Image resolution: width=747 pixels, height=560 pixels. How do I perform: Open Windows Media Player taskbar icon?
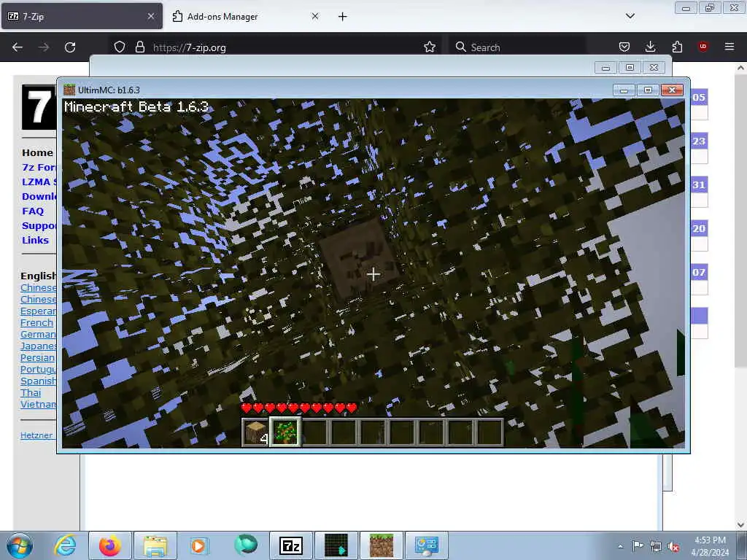(x=200, y=545)
